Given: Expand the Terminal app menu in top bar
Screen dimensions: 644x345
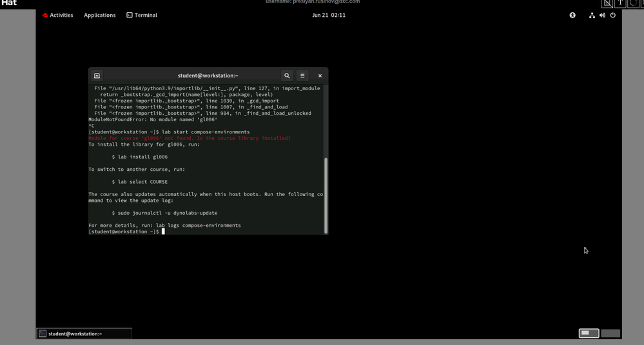Looking at the screenshot, I should pos(142,15).
